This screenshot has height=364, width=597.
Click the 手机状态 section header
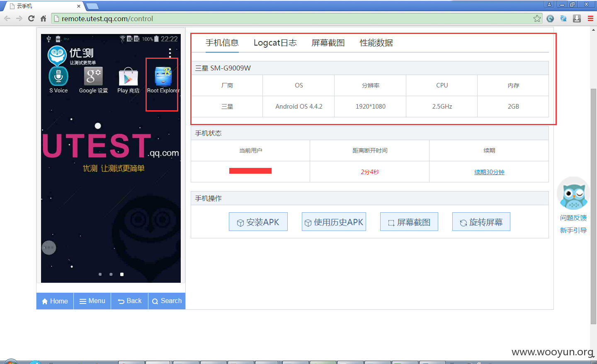point(370,133)
